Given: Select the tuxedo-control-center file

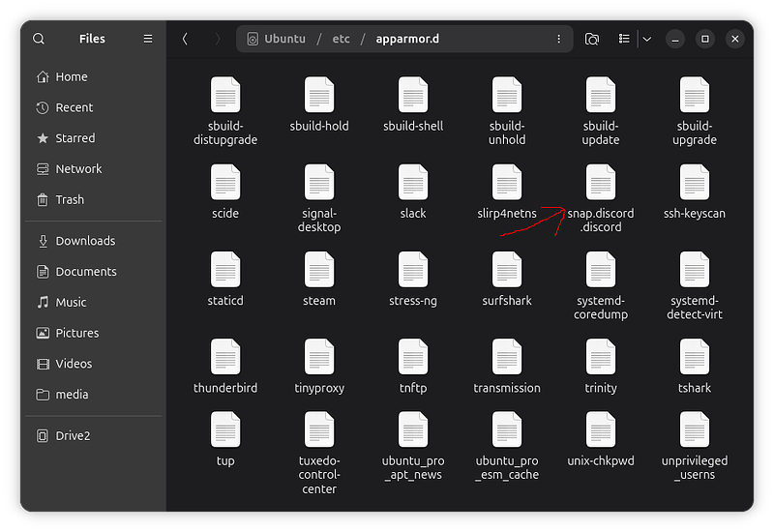Looking at the screenshot, I should tap(319, 431).
